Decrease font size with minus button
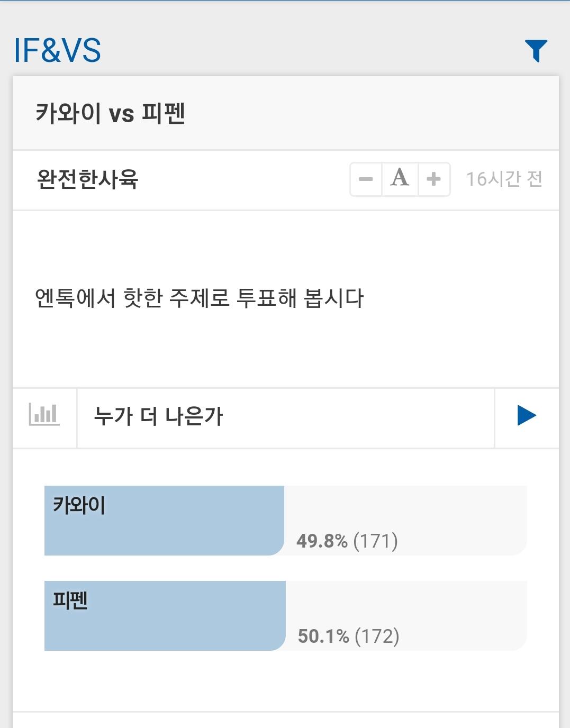 tap(366, 179)
